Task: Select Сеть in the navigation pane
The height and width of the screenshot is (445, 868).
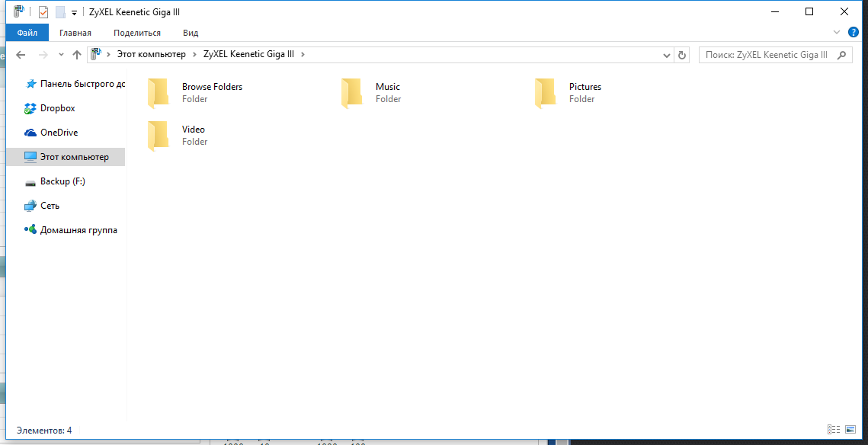Action: click(50, 205)
